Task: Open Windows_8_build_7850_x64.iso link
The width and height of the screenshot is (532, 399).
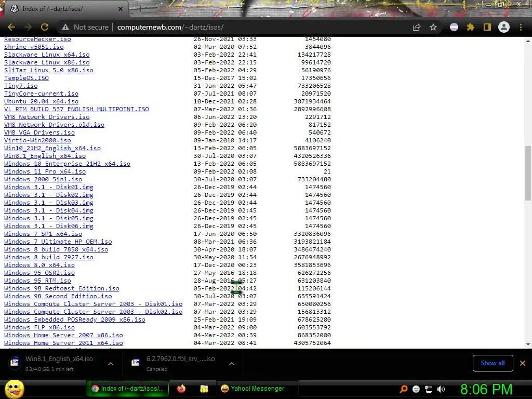Action: click(x=56, y=250)
